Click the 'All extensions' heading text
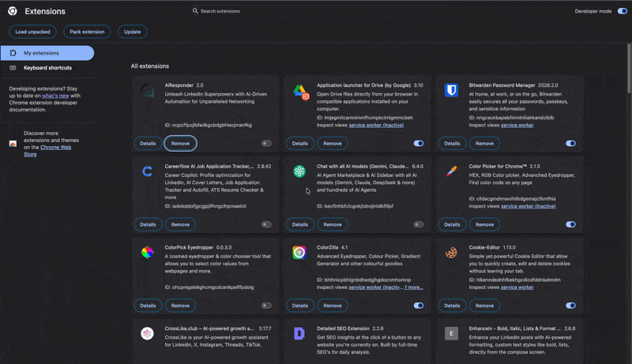This screenshot has height=364, width=632. pyautogui.click(x=150, y=66)
